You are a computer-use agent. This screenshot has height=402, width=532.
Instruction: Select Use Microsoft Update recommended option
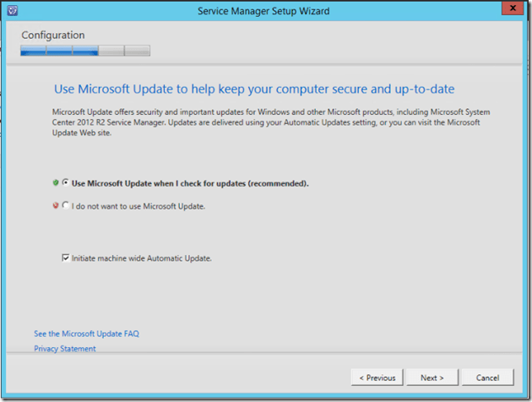tap(65, 183)
